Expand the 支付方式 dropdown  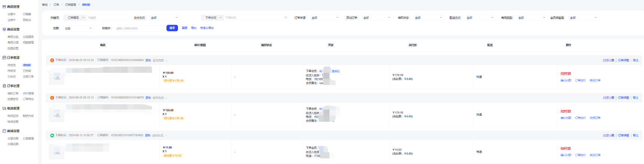[164, 18]
